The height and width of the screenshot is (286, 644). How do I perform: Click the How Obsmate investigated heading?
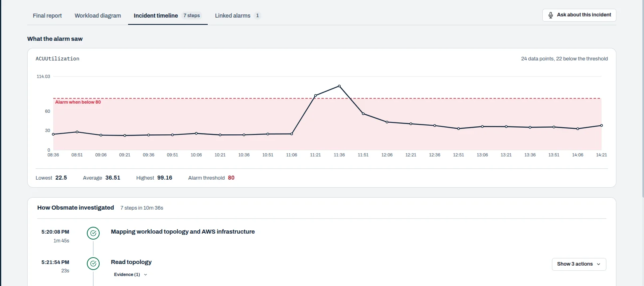pos(76,208)
